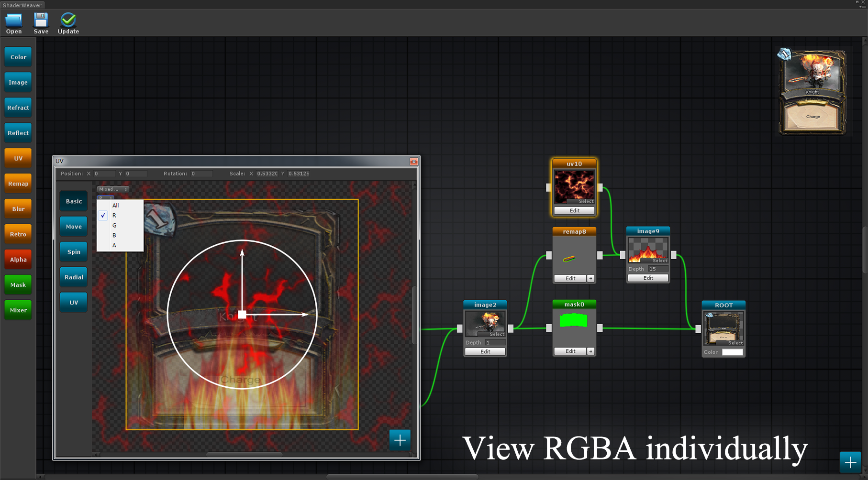Click remap8 node Edit button
The width and height of the screenshot is (868, 480).
(570, 278)
